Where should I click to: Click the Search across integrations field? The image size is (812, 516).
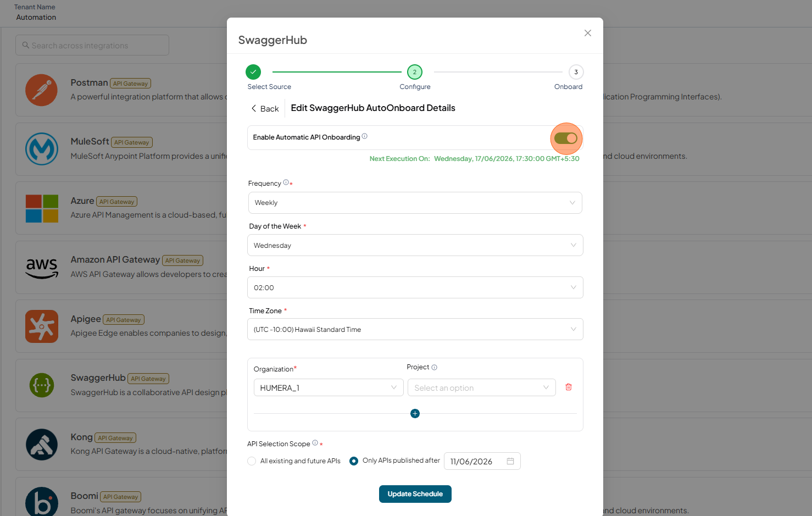point(92,45)
